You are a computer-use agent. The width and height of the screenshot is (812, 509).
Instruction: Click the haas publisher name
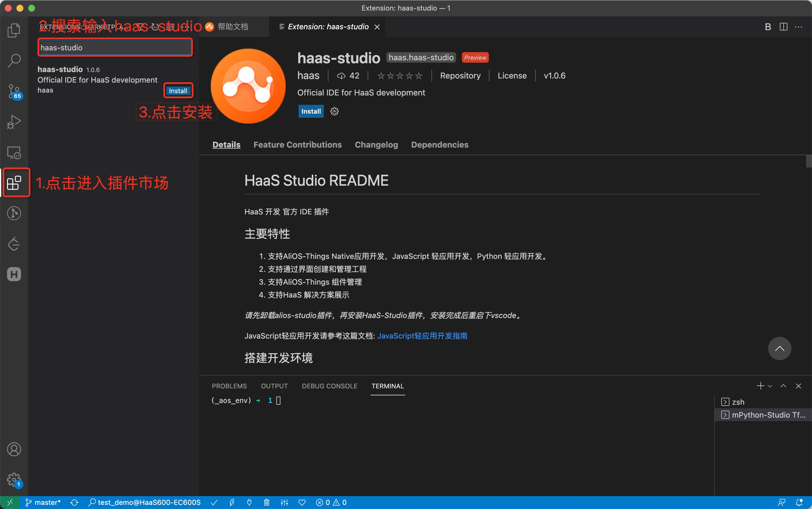pos(308,76)
